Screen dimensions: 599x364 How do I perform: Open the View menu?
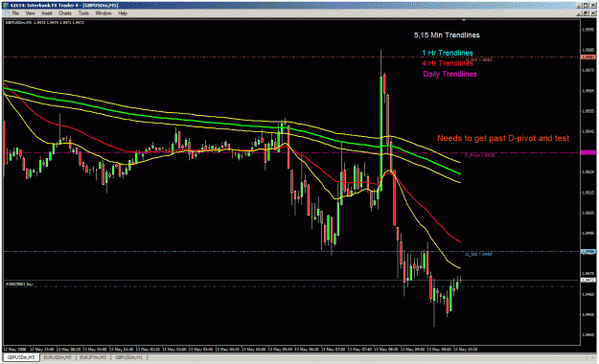pos(30,13)
